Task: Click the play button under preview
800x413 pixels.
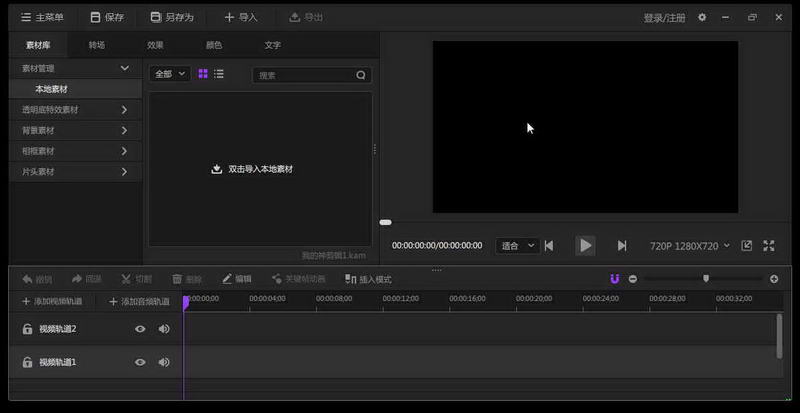Action: pos(585,245)
